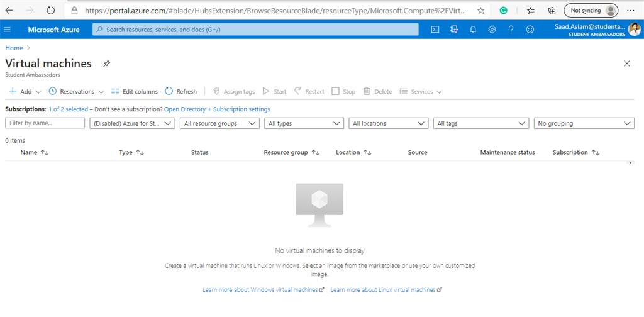
Task: Click the Search resources, services, and docs box
Action: click(x=255, y=30)
